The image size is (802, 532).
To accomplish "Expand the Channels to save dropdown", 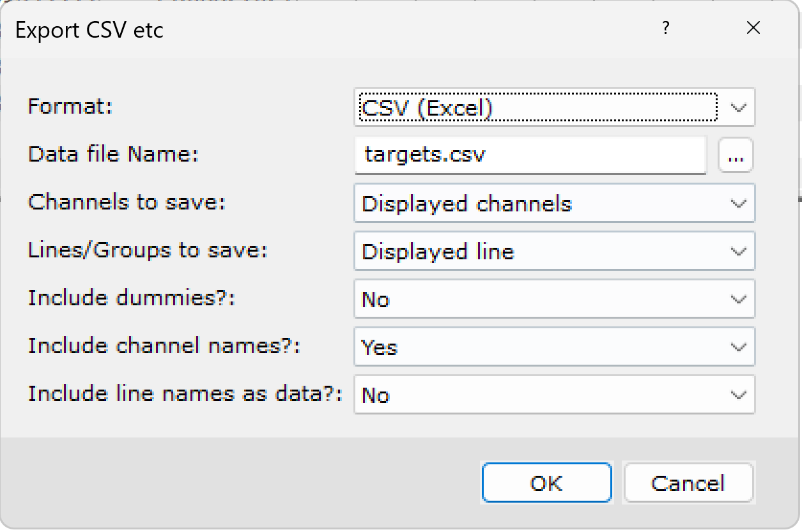I will coord(554,203).
